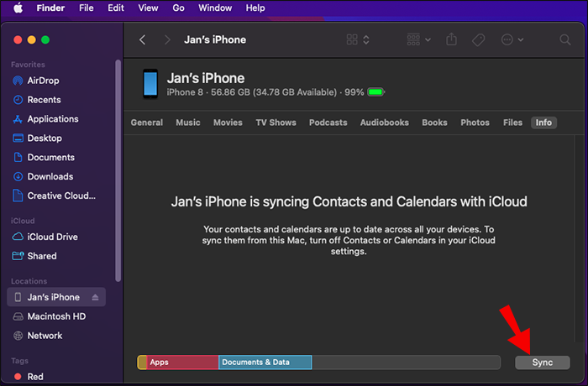Image resolution: width=588 pixels, height=386 pixels.
Task: Switch to the Audiobooks tab
Action: [385, 123]
